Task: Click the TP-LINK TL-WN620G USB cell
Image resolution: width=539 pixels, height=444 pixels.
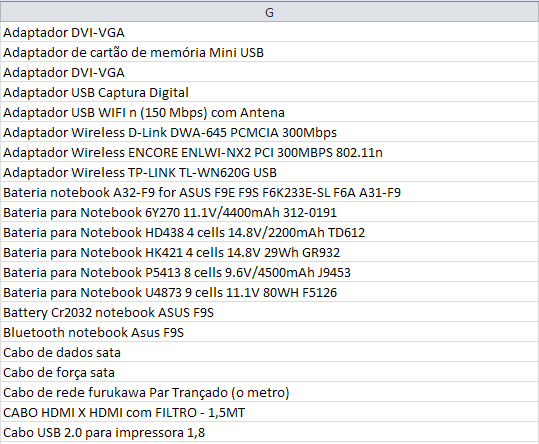Action: click(x=270, y=172)
